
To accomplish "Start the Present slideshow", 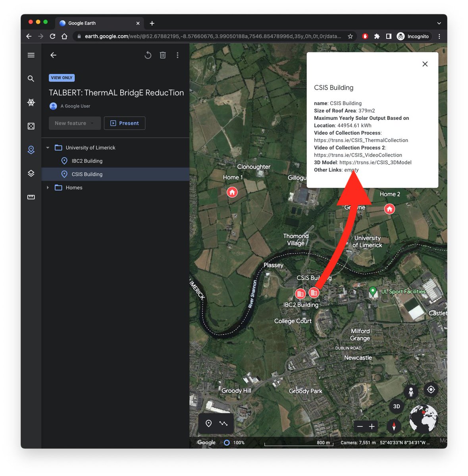I will 125,123.
